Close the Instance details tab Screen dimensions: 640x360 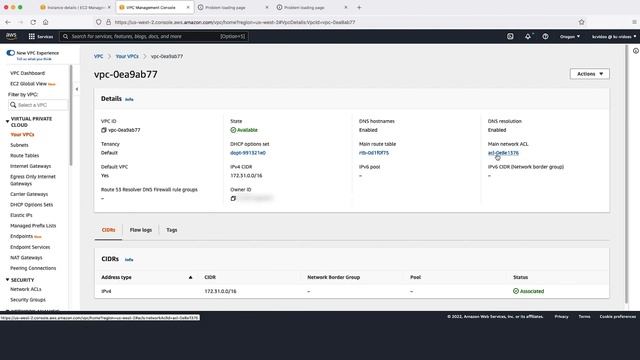point(109,7)
